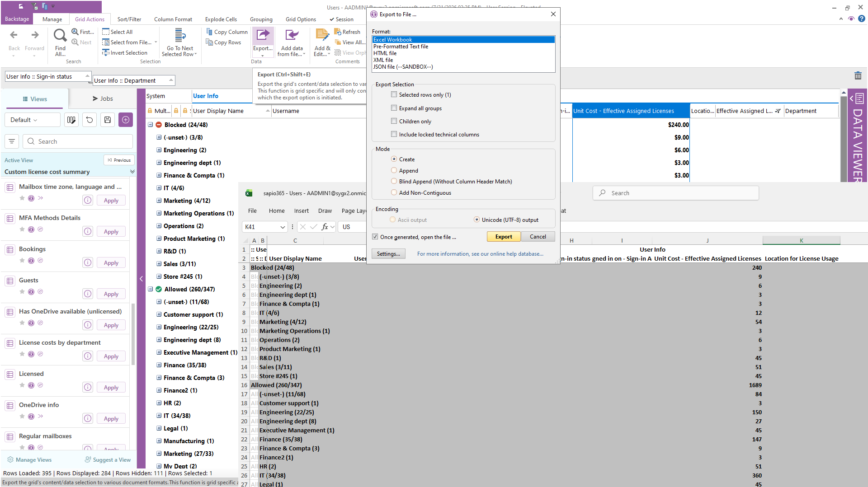
Task: Select Add Non-Contiguous radio button
Action: [x=394, y=192]
